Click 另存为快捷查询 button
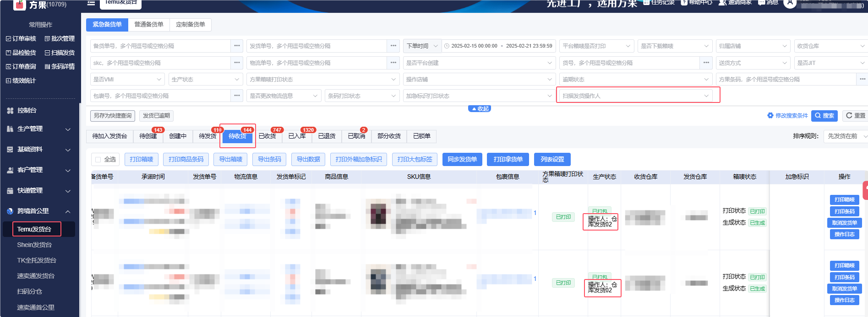The height and width of the screenshot is (317, 868). click(x=113, y=116)
